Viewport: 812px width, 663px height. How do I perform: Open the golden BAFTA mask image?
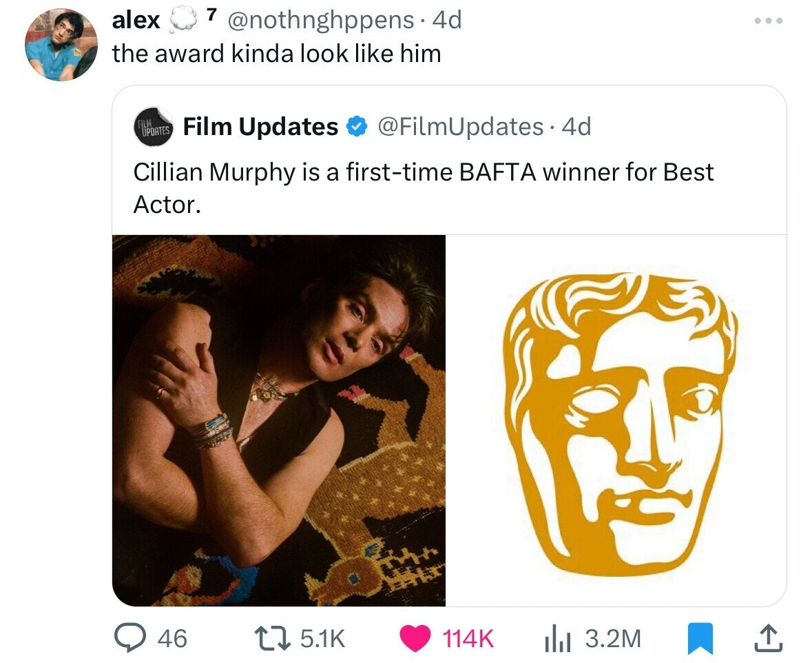[616, 420]
